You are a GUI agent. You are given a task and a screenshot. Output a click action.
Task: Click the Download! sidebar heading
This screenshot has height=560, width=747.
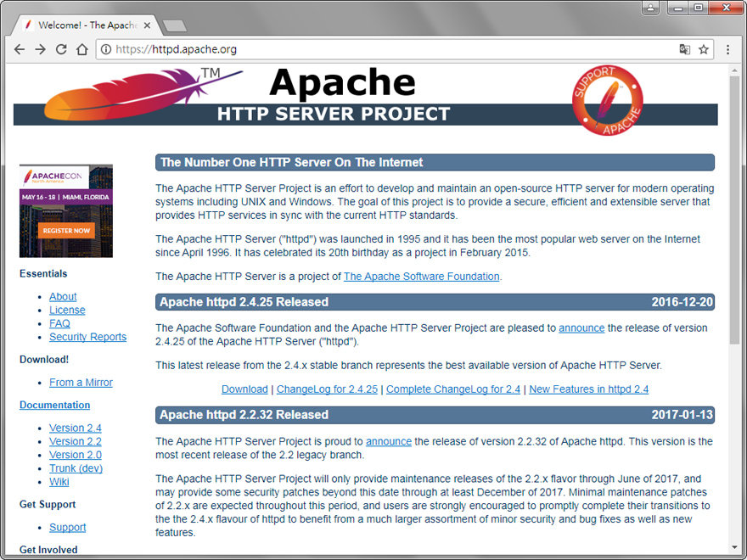pyautogui.click(x=44, y=360)
